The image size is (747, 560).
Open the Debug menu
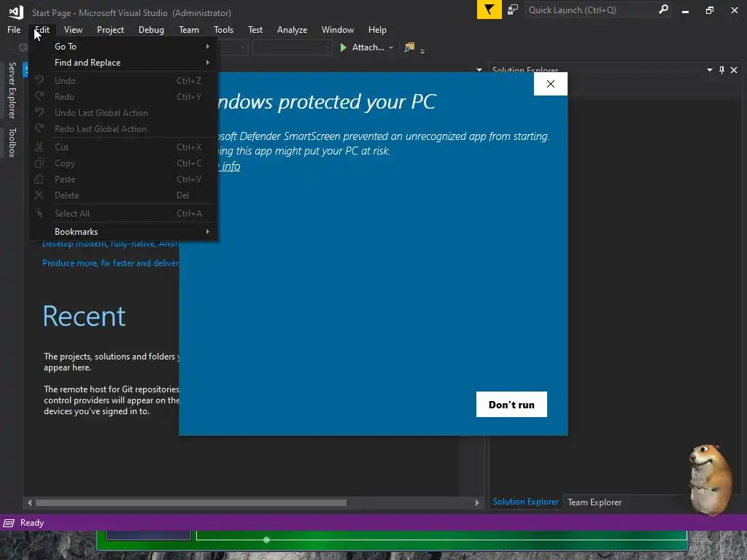pos(151,29)
